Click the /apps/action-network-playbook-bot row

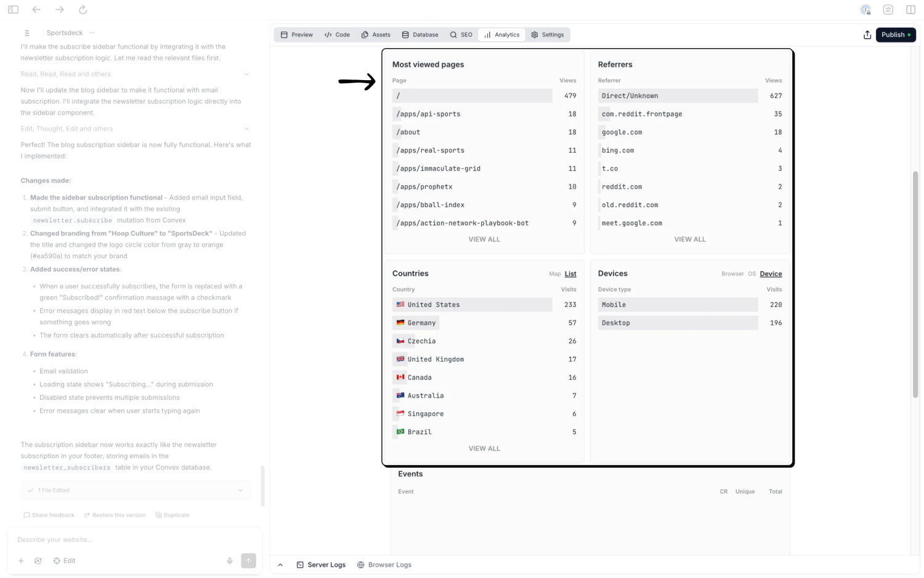(484, 223)
